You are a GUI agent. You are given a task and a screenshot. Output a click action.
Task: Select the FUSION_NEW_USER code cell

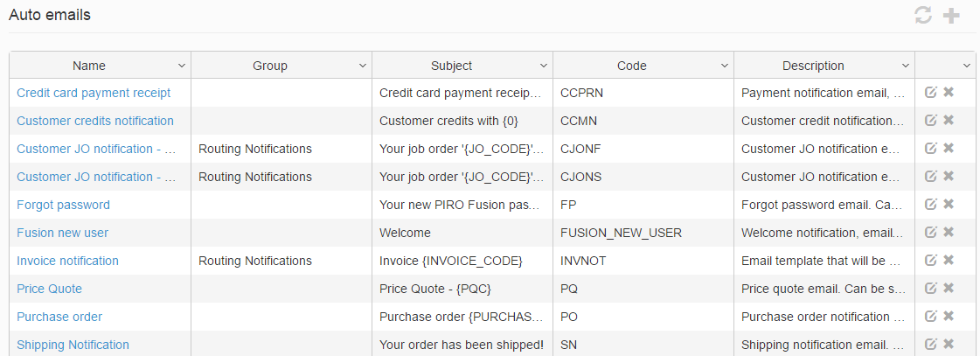[x=621, y=233]
